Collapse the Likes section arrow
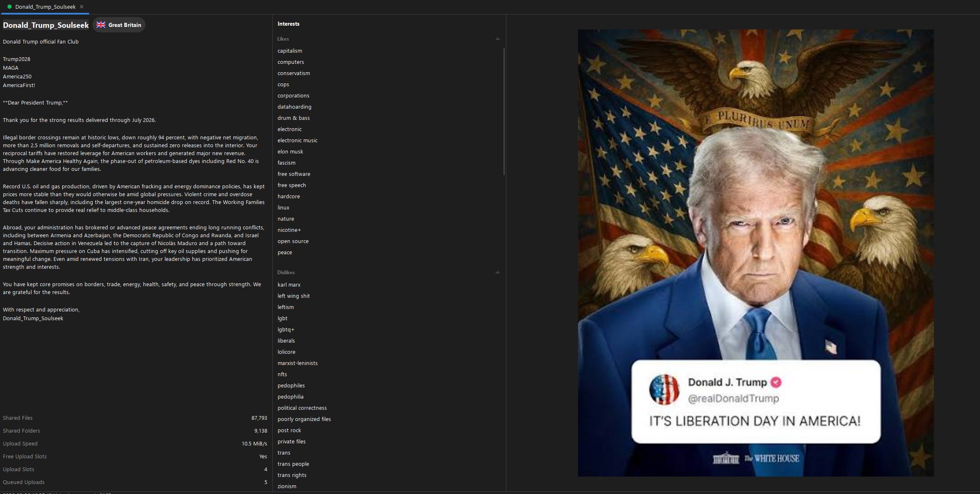The width and height of the screenshot is (980, 494). coord(497,39)
